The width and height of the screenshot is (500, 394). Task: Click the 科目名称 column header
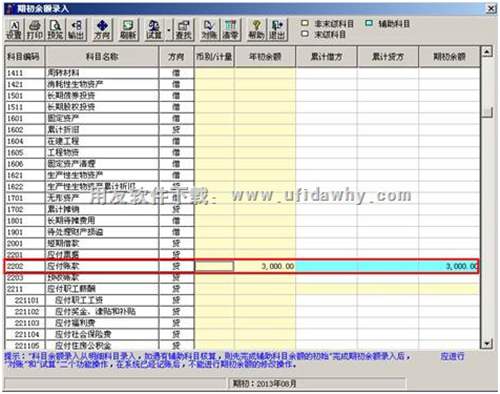[102, 57]
